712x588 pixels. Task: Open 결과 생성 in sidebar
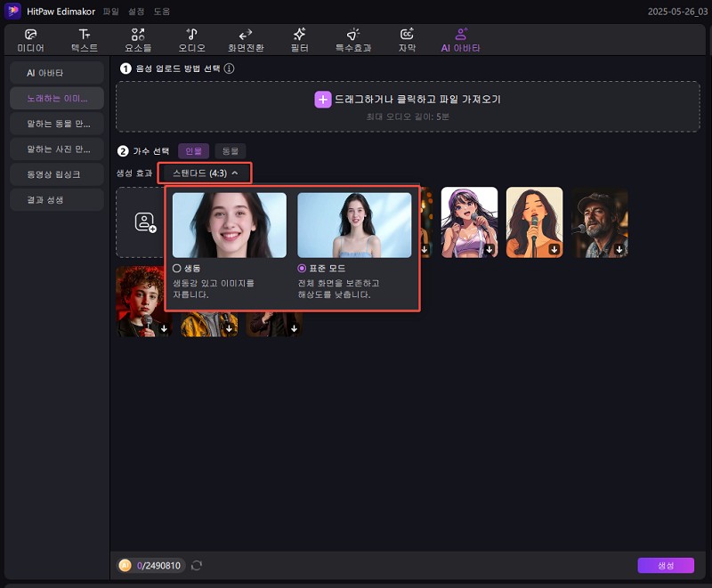point(57,199)
